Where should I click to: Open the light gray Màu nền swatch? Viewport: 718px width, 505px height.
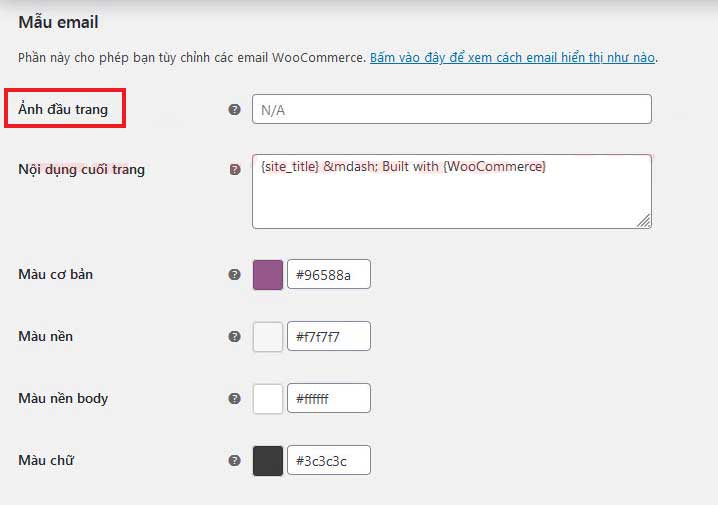(268, 337)
